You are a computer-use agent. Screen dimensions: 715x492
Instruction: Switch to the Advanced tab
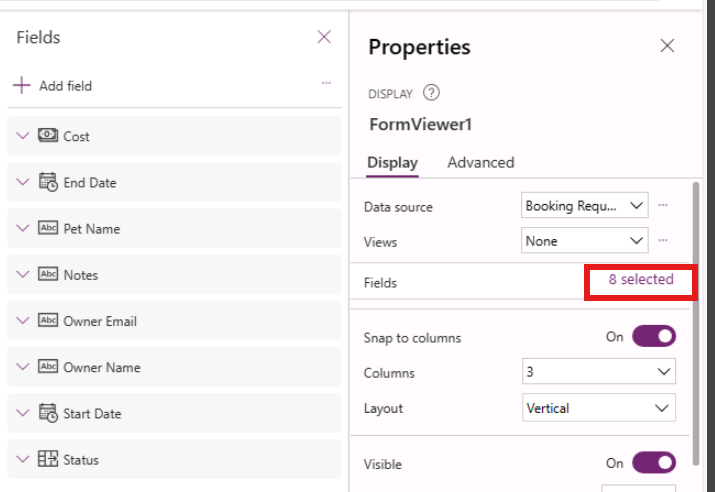coord(481,163)
